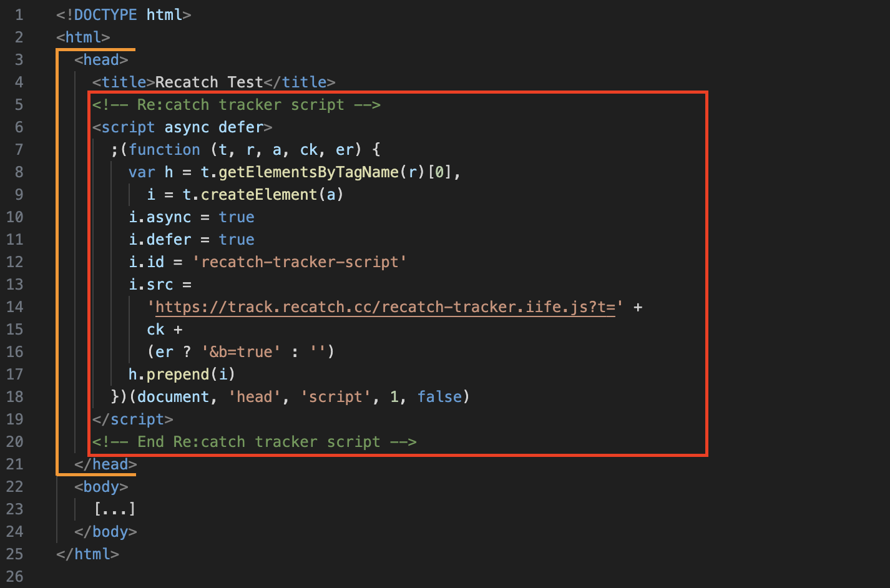This screenshot has height=588, width=890.
Task: Click the script async defer tag
Action: pyautogui.click(x=182, y=127)
